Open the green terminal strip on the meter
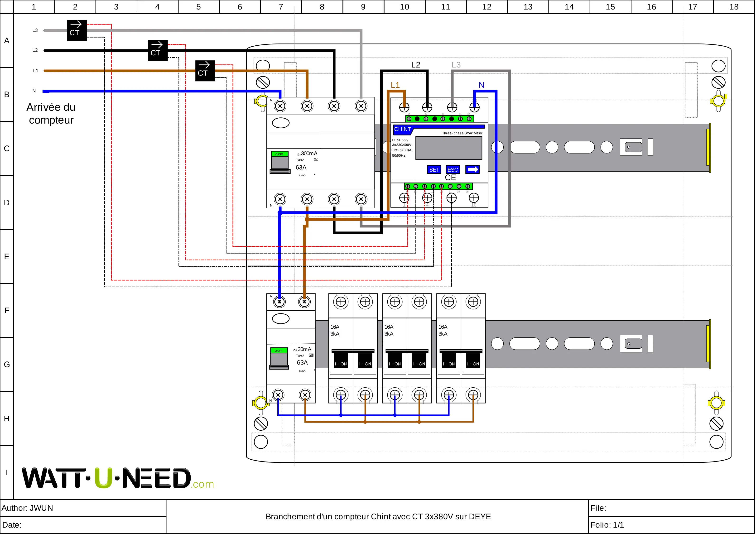The image size is (756, 534). pyautogui.click(x=439, y=119)
